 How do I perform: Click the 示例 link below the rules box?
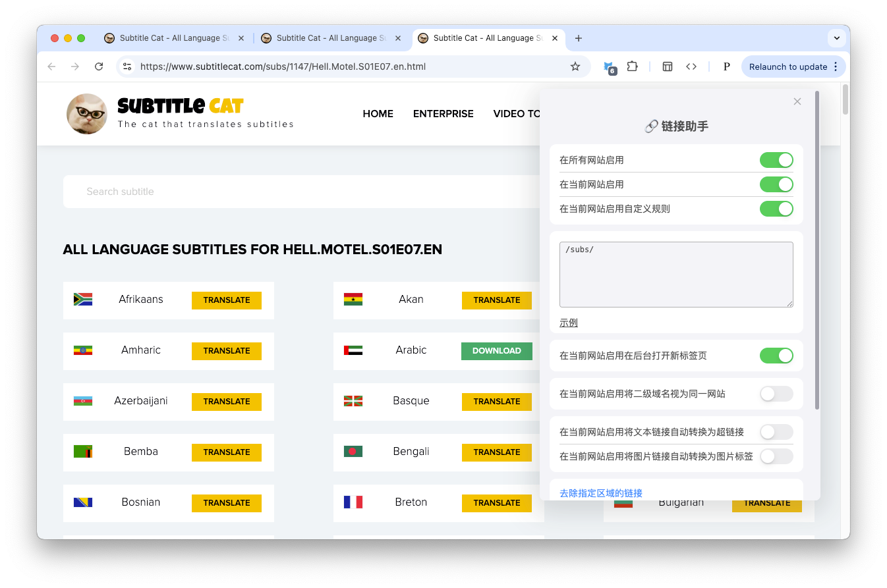point(568,323)
